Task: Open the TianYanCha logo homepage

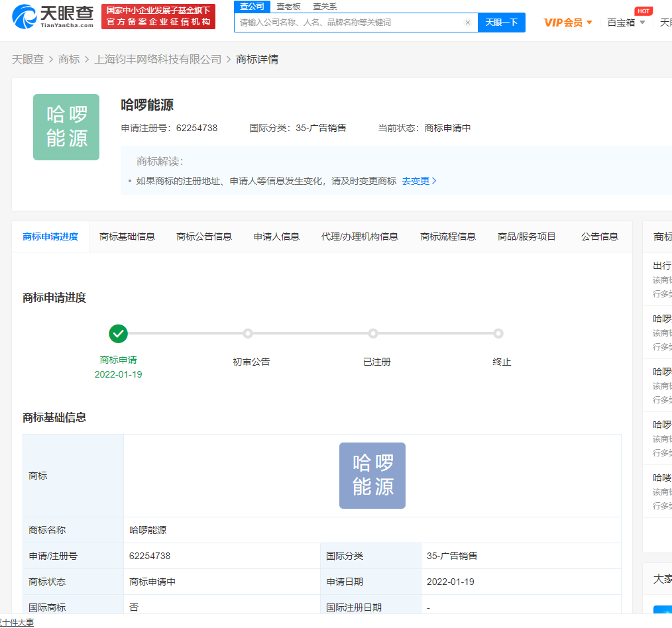Action: (x=53, y=17)
